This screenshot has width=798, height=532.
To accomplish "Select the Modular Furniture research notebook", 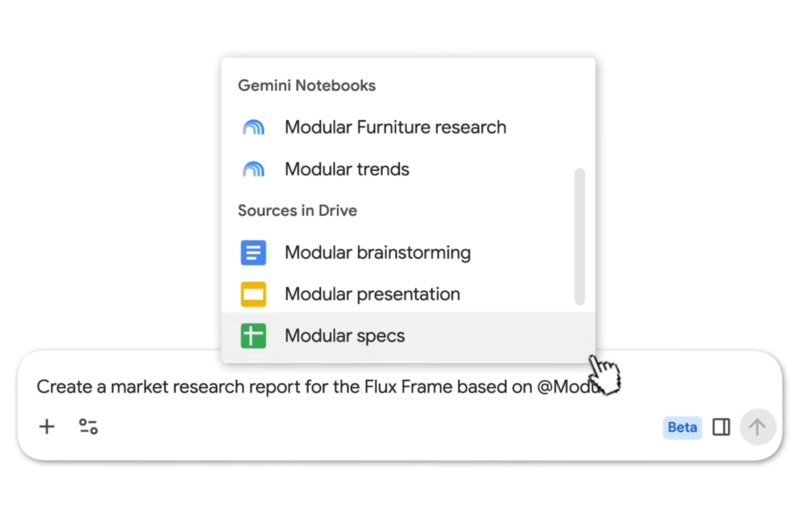I will tap(408, 127).
